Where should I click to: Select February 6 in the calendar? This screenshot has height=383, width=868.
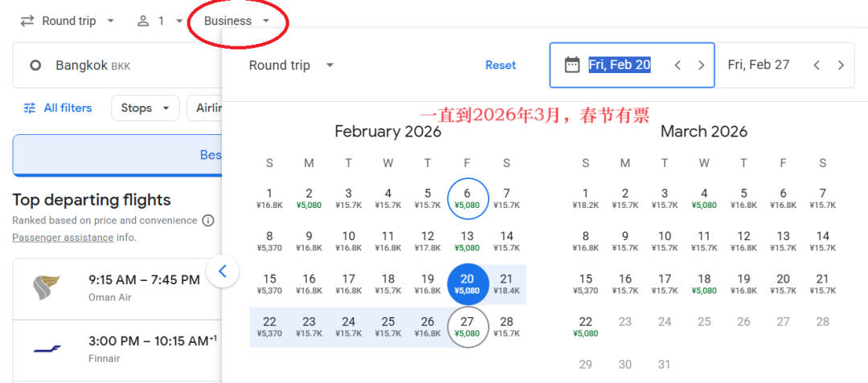[467, 198]
